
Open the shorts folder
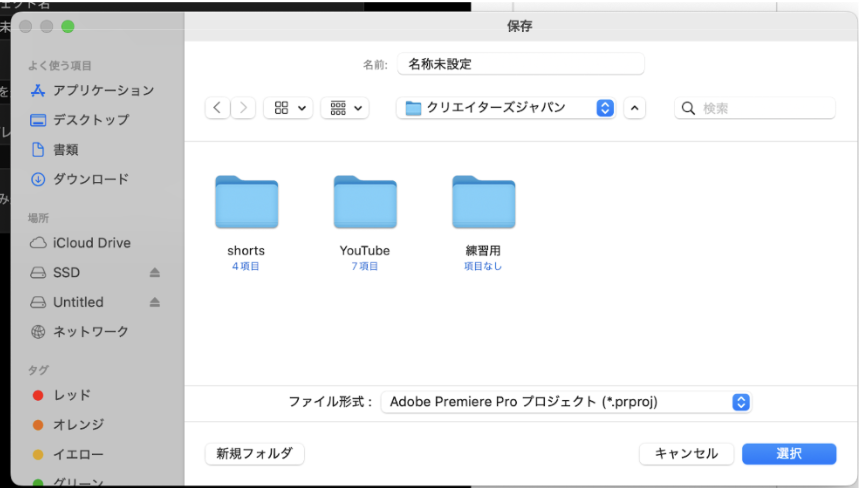246,203
